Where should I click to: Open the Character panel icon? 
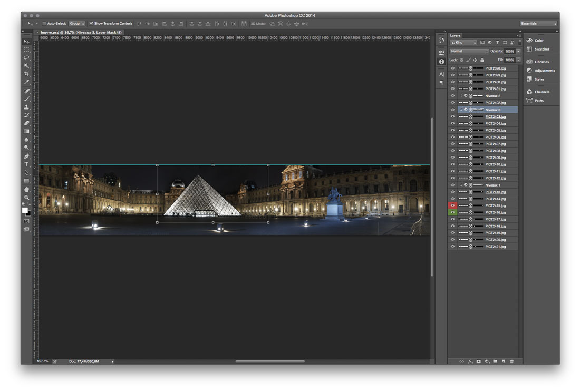click(x=441, y=74)
